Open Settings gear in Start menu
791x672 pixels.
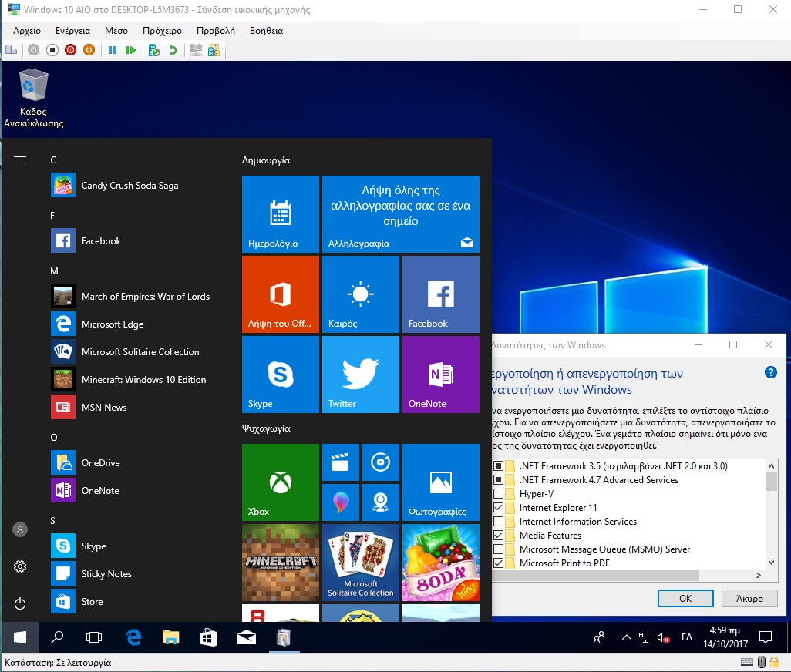tap(20, 566)
